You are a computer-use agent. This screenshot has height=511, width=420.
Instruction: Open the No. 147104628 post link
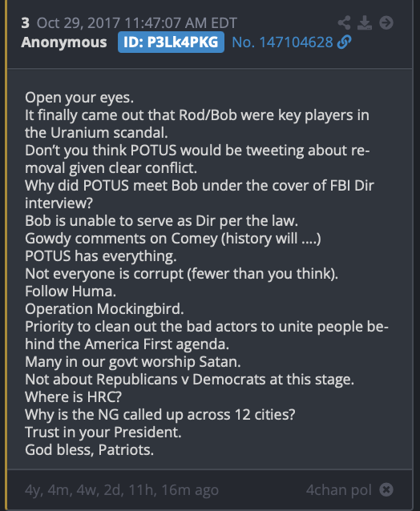(x=282, y=42)
